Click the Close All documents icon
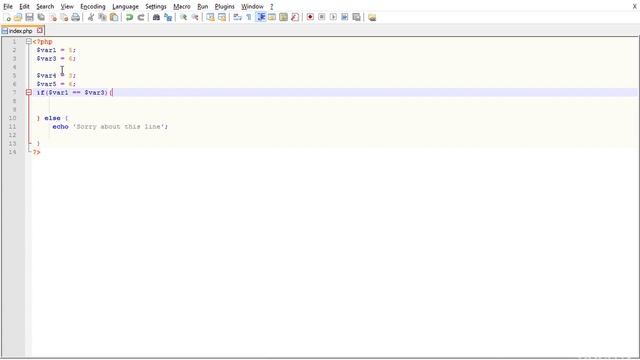Screen dimensions: 640x360 pos(64,17)
